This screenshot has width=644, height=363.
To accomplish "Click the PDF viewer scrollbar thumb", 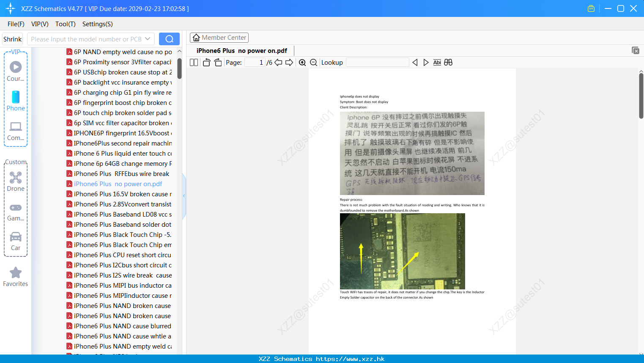I will [x=641, y=96].
